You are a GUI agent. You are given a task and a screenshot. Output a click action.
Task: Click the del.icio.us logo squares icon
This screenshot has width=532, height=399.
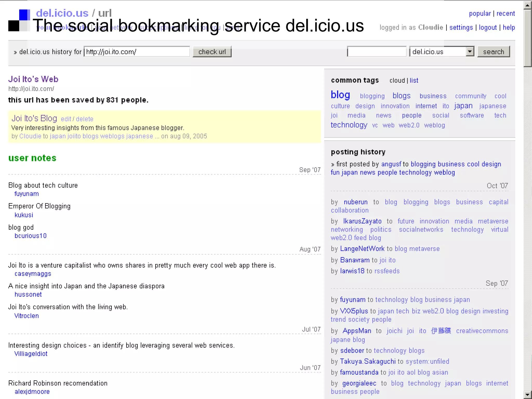click(x=19, y=20)
